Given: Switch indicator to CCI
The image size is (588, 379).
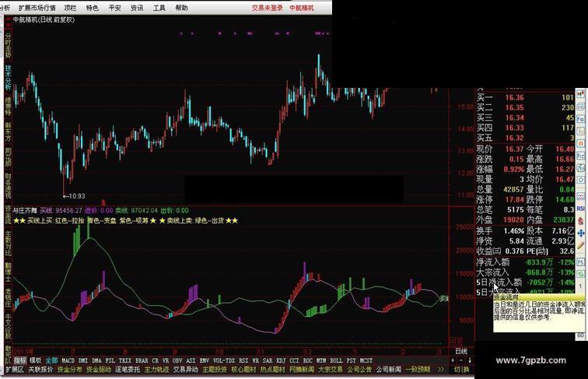Looking at the screenshot, I should 294,360.
